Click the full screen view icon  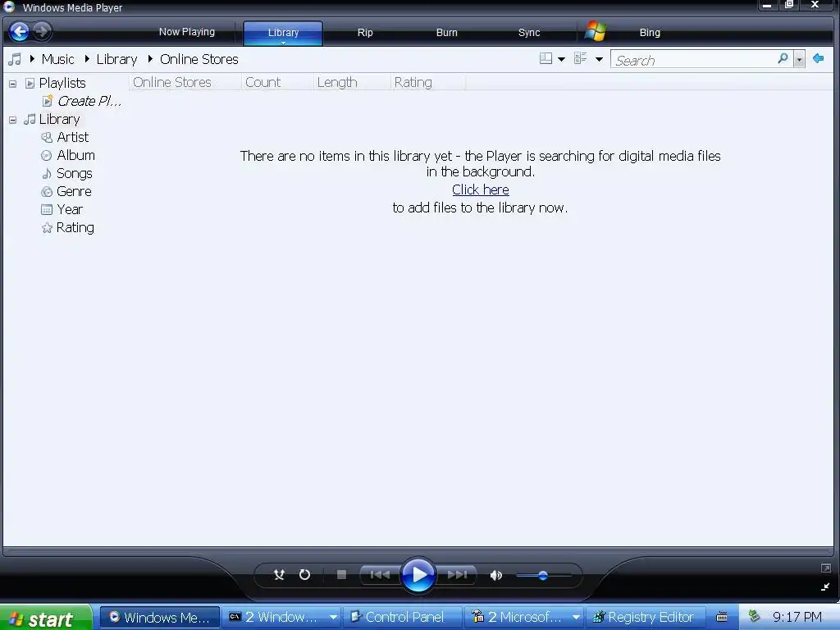[x=825, y=568]
